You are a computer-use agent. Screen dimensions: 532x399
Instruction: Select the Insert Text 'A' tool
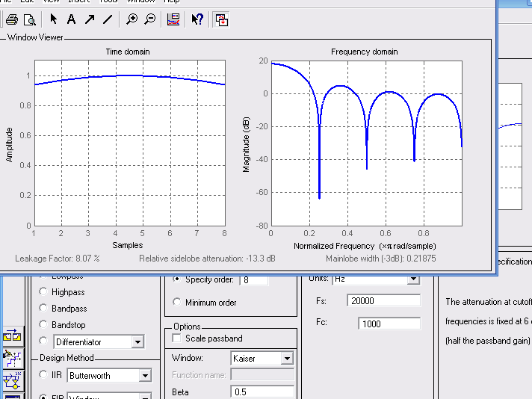pyautogui.click(x=72, y=20)
